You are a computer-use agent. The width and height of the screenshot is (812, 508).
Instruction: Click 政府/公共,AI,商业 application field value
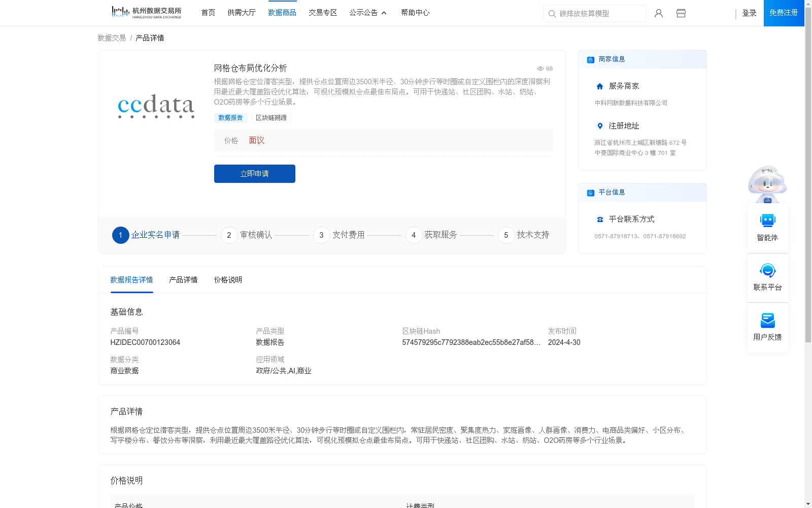[x=284, y=371]
